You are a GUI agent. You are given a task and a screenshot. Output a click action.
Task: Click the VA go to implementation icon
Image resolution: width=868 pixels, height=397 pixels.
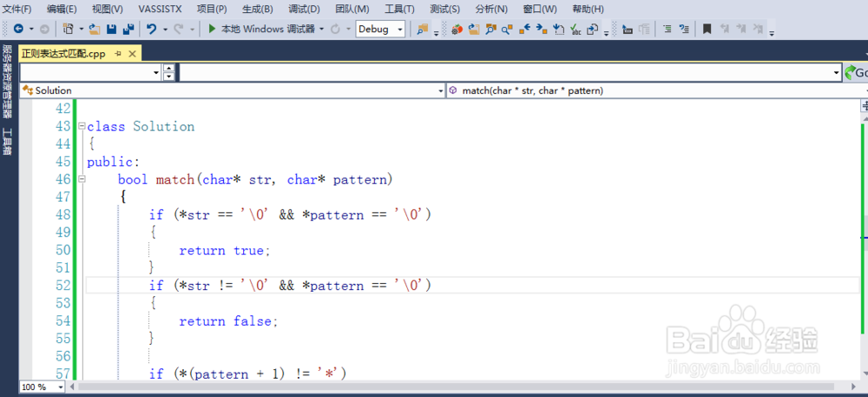tap(558, 30)
